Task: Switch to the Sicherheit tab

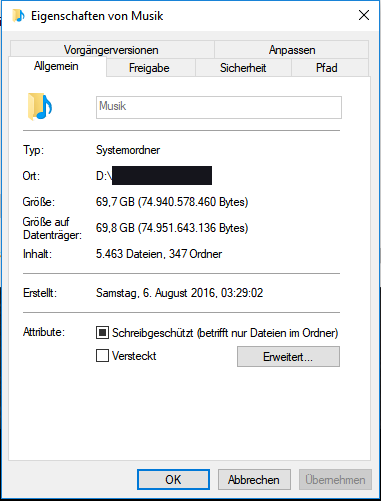Action: tap(243, 68)
